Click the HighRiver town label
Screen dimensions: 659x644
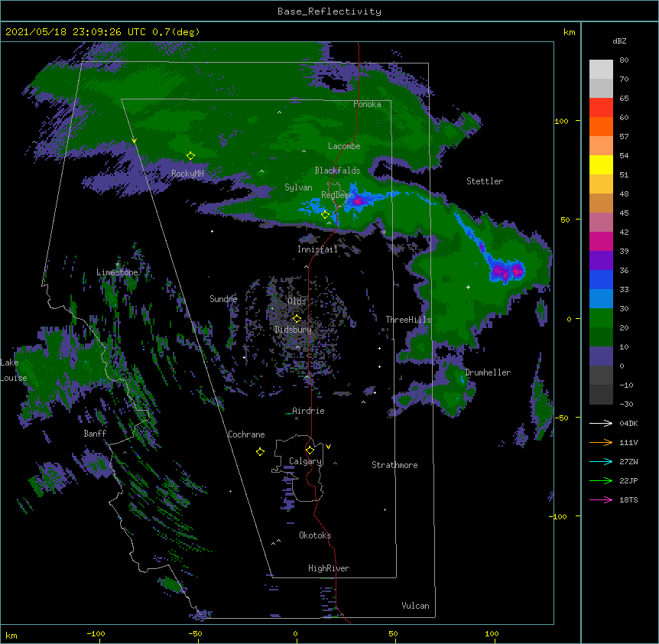(x=329, y=568)
